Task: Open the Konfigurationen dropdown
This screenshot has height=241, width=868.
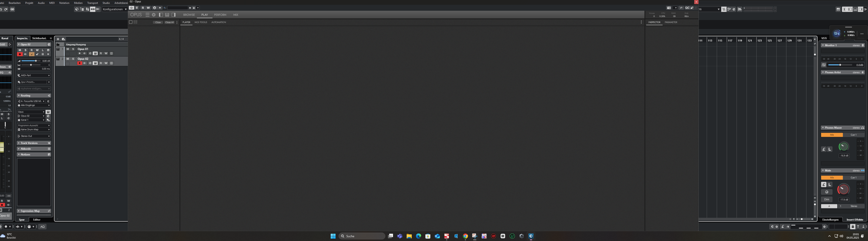Action: click(114, 9)
